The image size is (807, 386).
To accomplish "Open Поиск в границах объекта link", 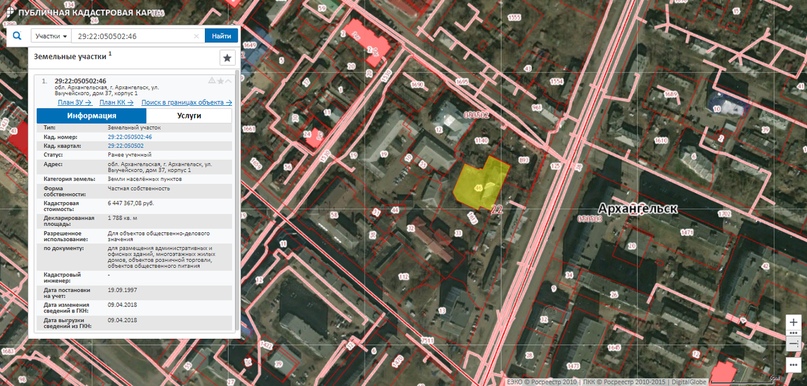I will (186, 102).
